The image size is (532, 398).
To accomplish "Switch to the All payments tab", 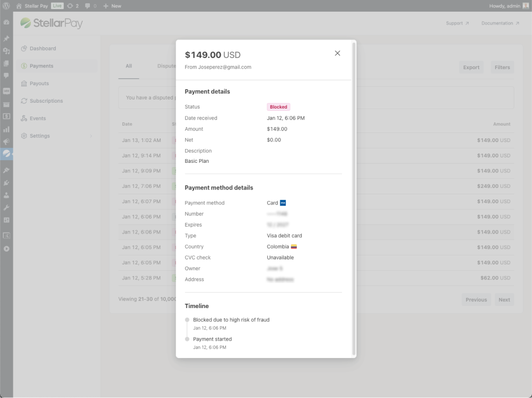I will pyautogui.click(x=129, y=67).
